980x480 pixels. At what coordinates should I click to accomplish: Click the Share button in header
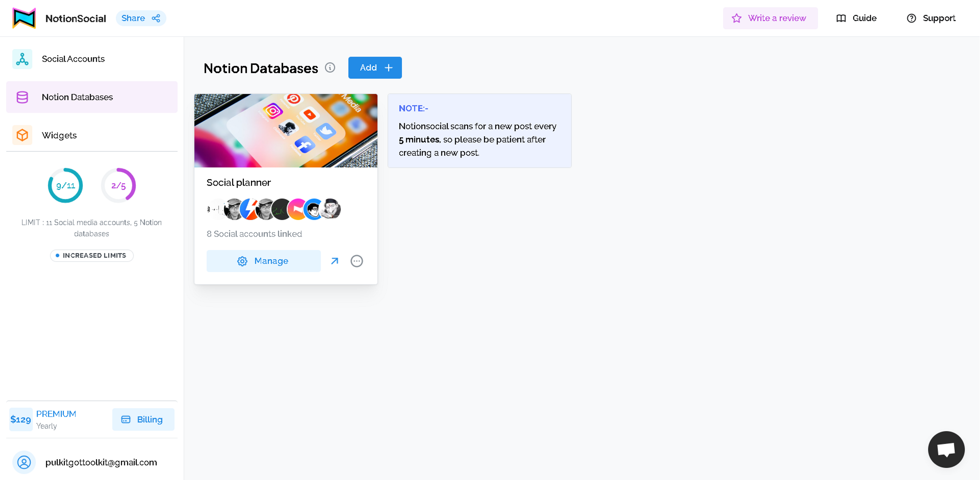(x=141, y=18)
